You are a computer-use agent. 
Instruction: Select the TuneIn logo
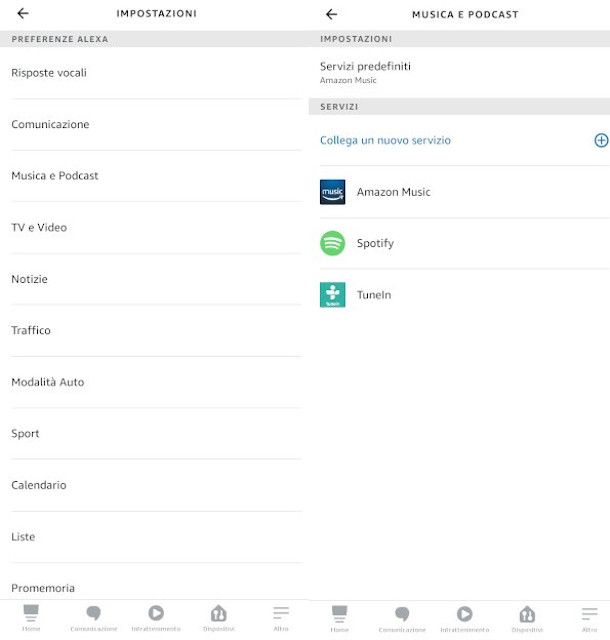click(x=332, y=295)
